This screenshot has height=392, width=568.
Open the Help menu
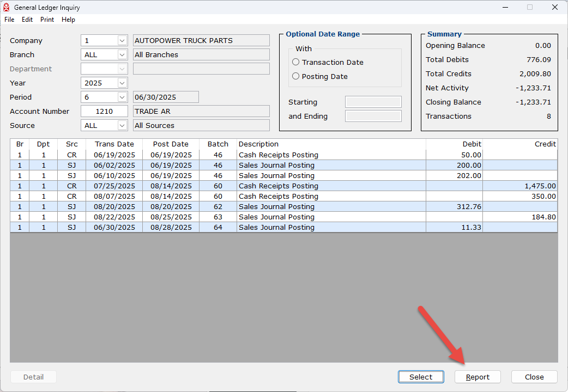point(68,20)
